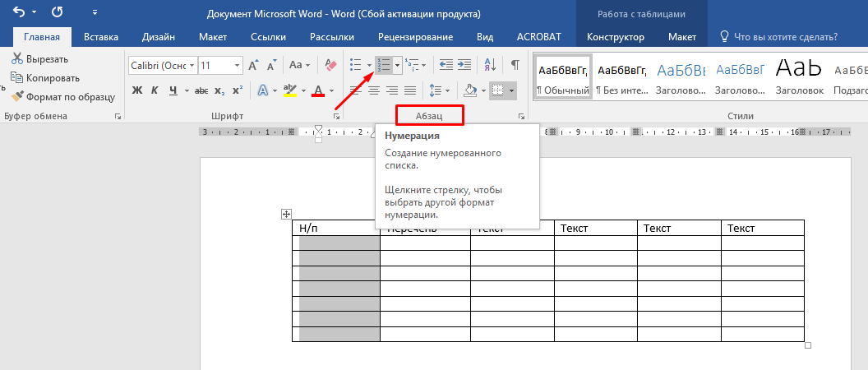Justify text alignment
This screenshot has height=370, width=868.
pos(410,90)
